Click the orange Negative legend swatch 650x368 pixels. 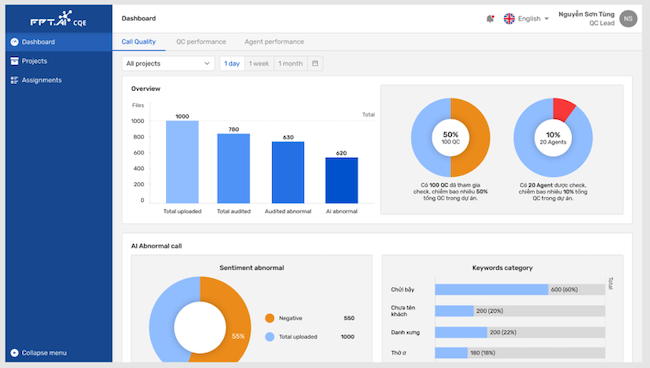[x=269, y=318]
